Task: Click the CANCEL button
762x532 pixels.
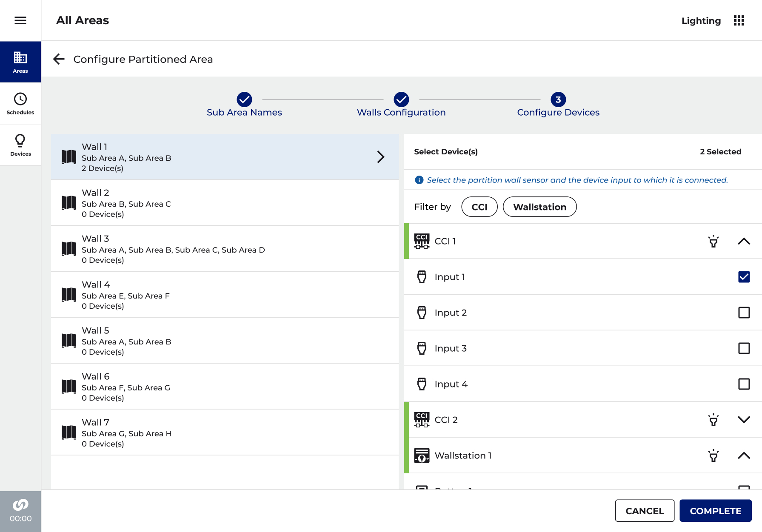Action: (645, 511)
